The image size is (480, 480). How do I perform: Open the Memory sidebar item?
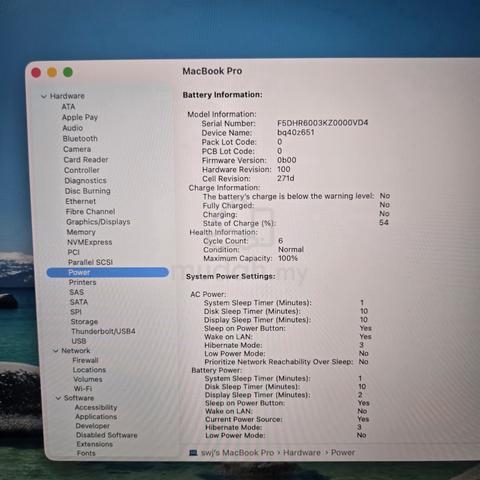[81, 232]
